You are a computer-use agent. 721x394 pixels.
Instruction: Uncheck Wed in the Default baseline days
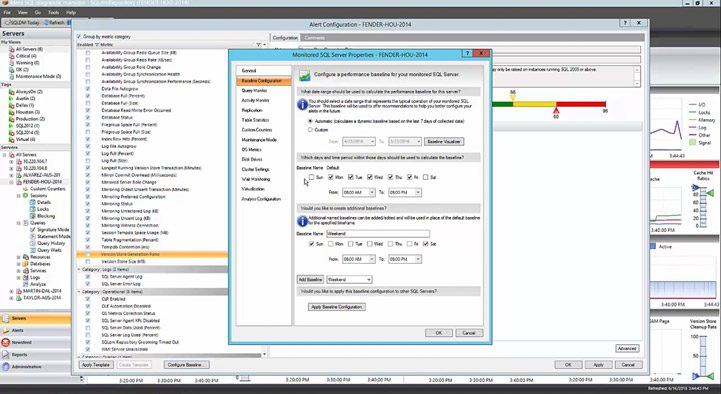click(x=370, y=177)
